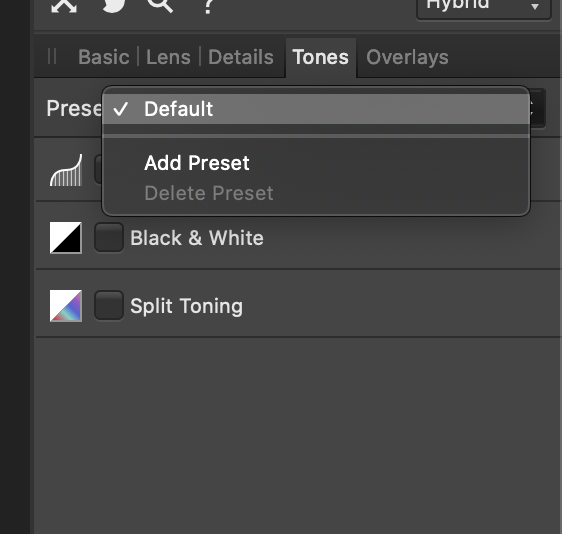The height and width of the screenshot is (534, 562).
Task: Open the Hybrid dropdown menu
Action: (x=484, y=7)
